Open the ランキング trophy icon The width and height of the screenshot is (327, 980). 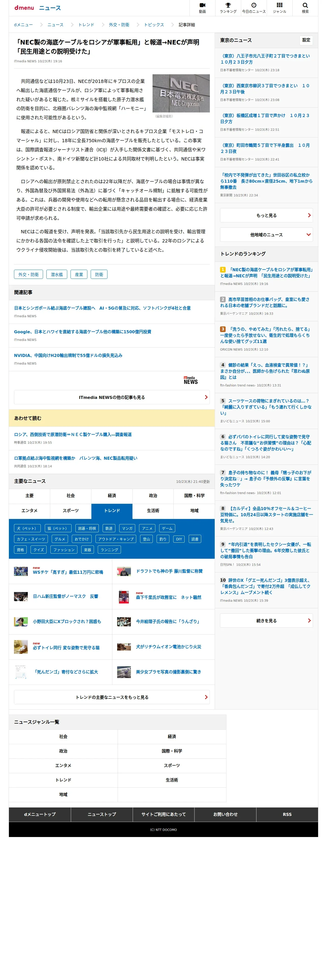[228, 8]
